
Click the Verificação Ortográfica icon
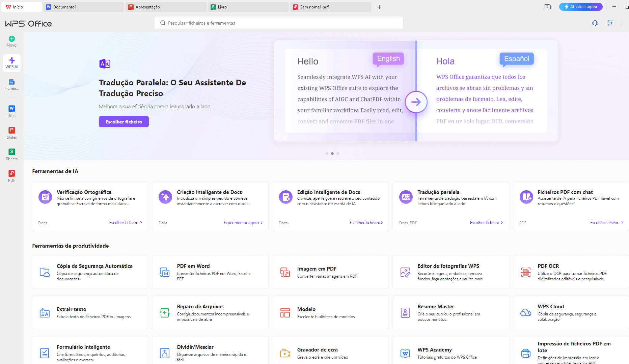[45, 197]
